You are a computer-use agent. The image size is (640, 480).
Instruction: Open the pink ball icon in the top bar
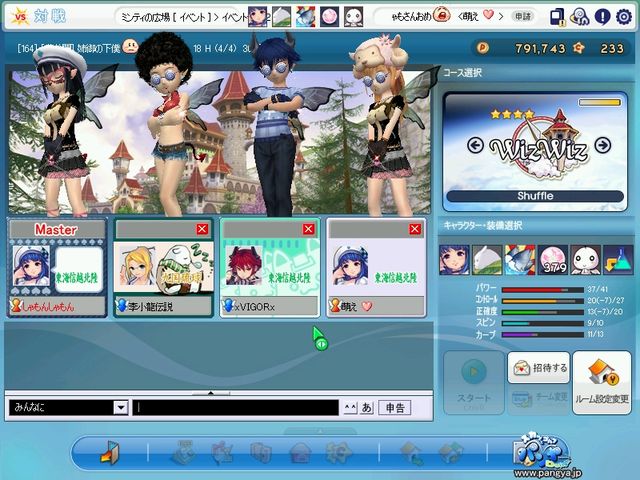(x=329, y=17)
